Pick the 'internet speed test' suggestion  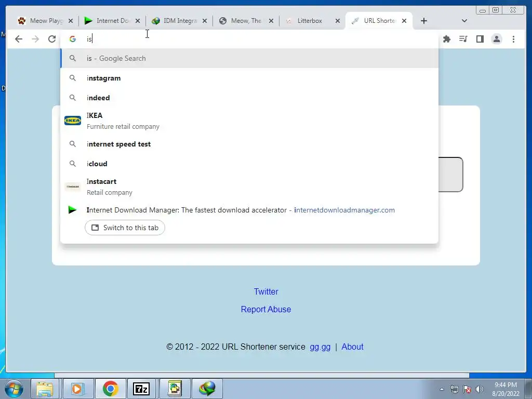249,144
